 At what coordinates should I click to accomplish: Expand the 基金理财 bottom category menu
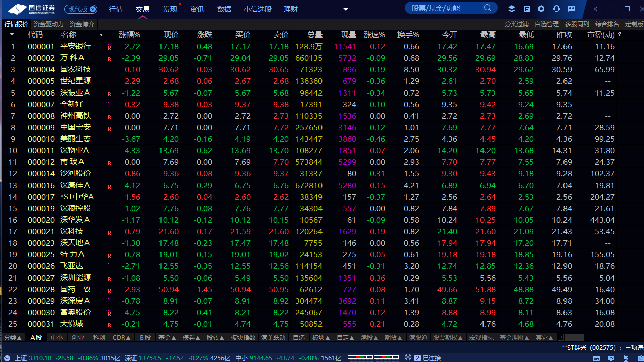point(514,337)
